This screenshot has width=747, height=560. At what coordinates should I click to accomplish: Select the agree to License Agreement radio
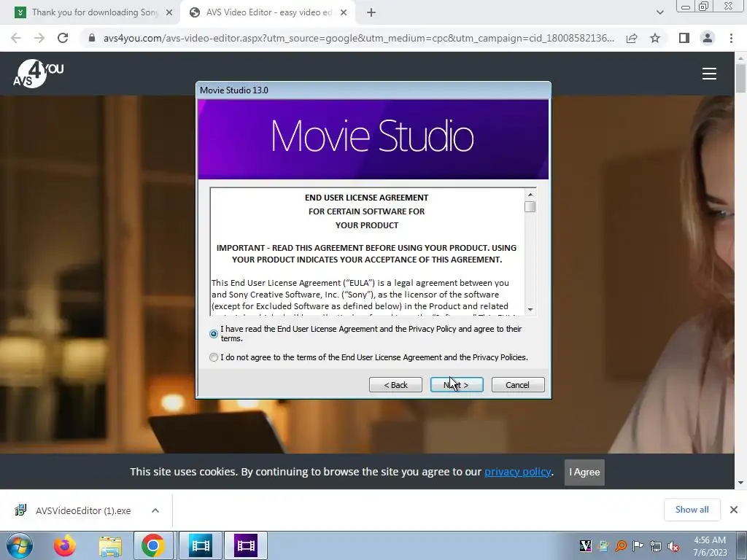pos(214,334)
